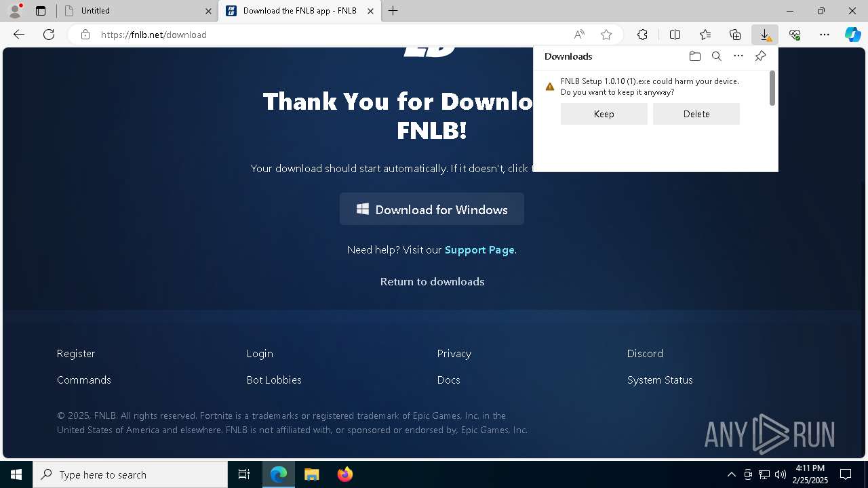868x488 pixels.
Task: Open Edge Settings and more menu
Action: coord(825,35)
